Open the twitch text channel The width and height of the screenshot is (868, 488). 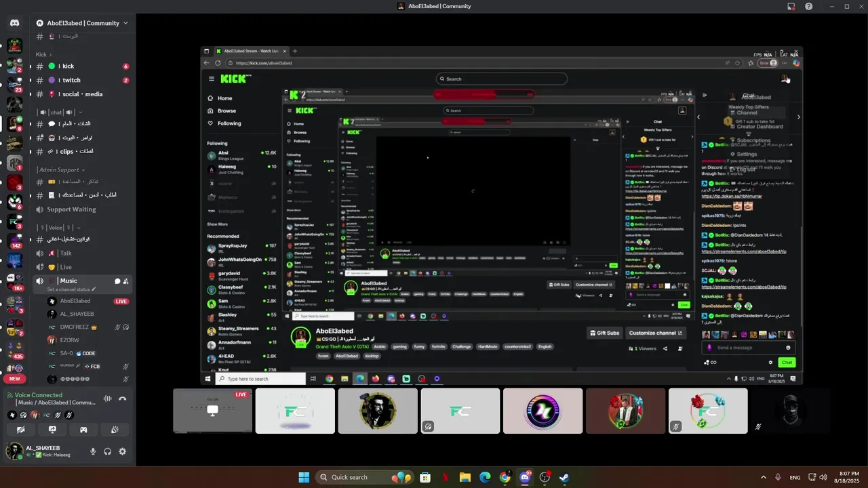coord(83,80)
